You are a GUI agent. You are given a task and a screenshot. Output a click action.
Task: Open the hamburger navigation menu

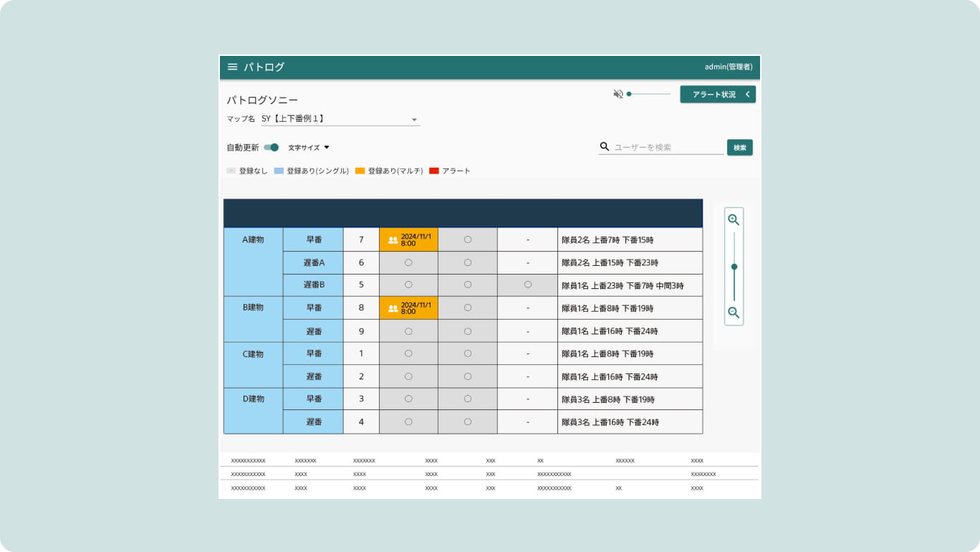coord(232,67)
